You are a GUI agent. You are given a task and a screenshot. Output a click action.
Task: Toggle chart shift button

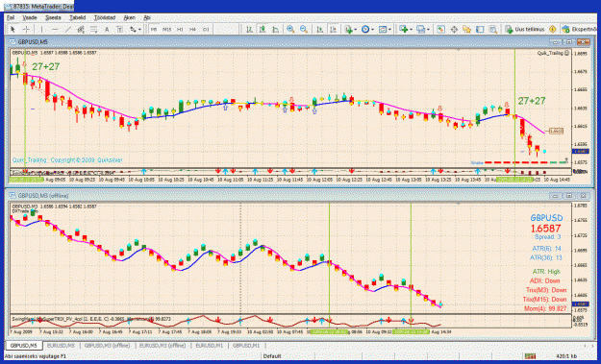click(x=333, y=30)
